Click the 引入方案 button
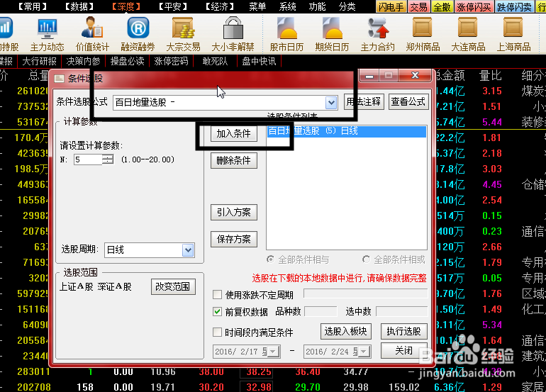546x392 pixels. click(234, 213)
